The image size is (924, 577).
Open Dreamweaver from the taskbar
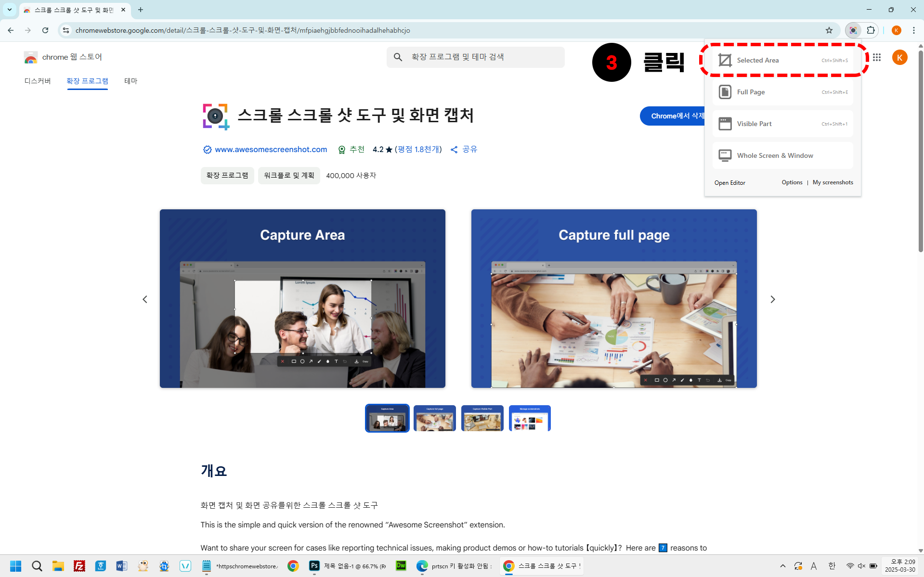[x=401, y=566]
